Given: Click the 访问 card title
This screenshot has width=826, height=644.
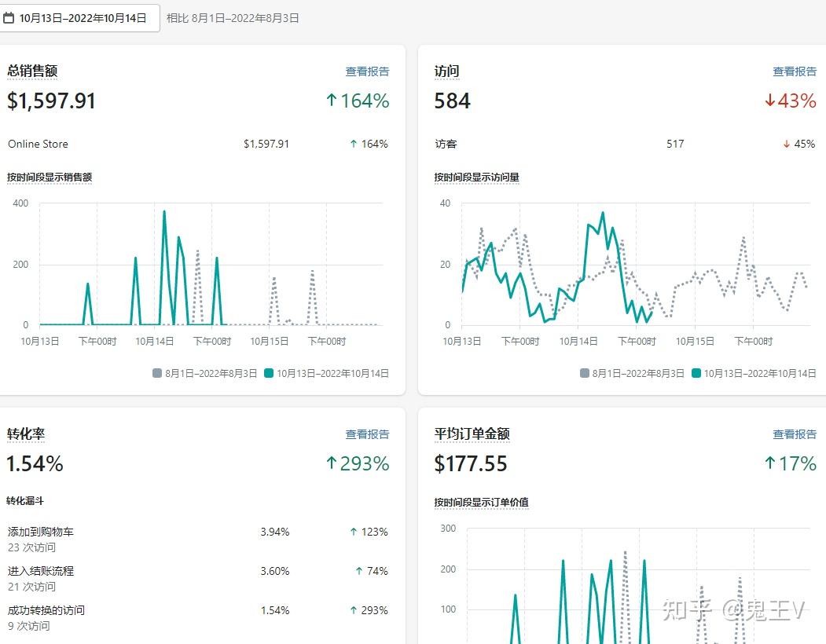Looking at the screenshot, I should 446,71.
